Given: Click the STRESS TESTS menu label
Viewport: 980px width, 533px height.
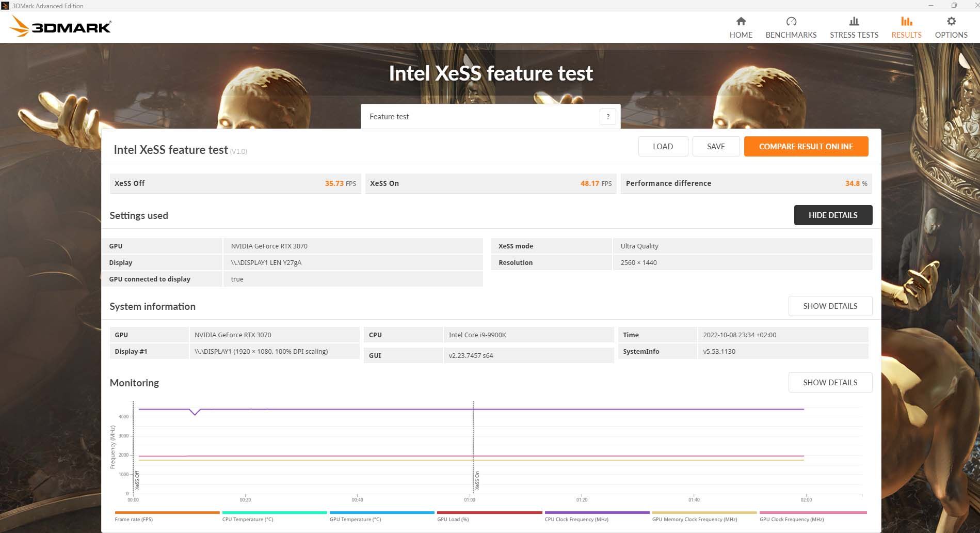Looking at the screenshot, I should click(854, 35).
